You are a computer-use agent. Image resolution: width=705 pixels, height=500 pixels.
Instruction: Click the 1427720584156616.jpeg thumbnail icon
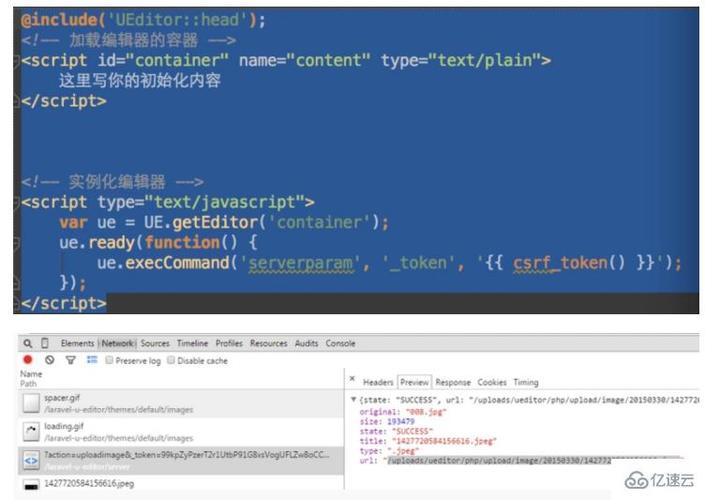pos(31,486)
